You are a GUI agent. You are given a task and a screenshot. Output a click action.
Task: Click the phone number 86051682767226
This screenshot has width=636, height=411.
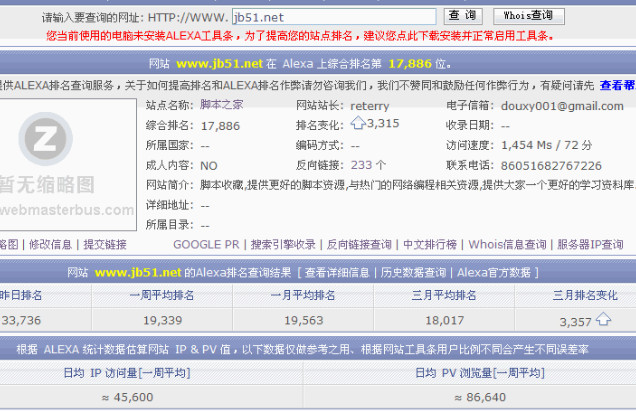[551, 166]
